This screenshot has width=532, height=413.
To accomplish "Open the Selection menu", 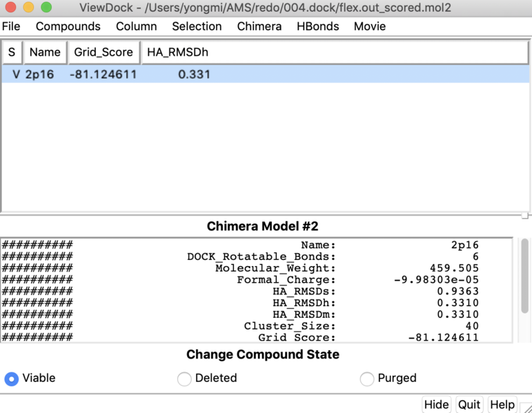I will pos(197,26).
